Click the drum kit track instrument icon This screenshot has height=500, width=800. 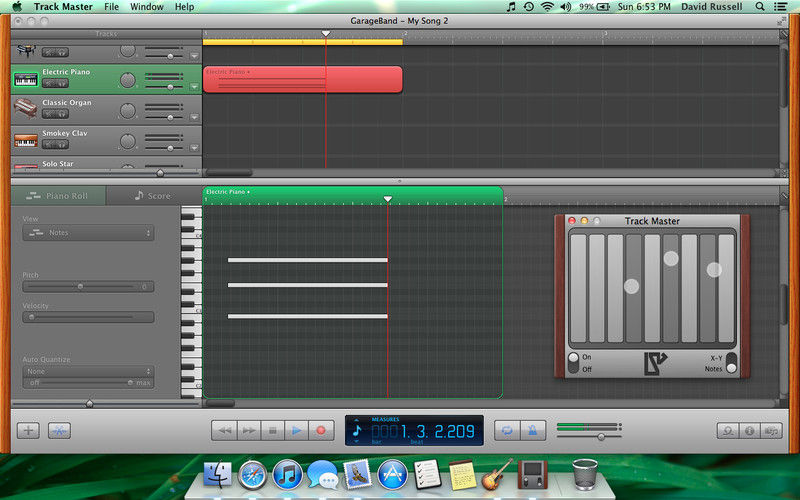click(26, 52)
